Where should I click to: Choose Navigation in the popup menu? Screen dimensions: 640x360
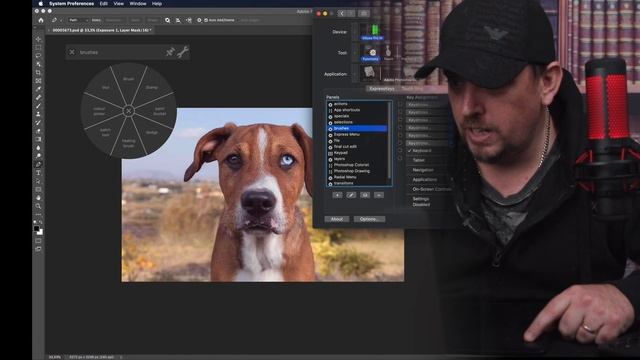point(423,170)
